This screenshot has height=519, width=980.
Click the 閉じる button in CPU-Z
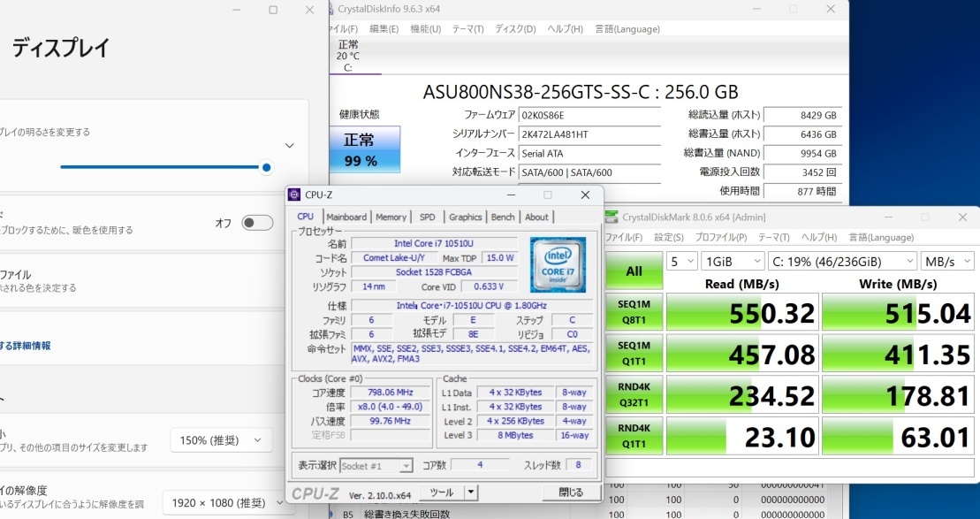[x=571, y=492]
